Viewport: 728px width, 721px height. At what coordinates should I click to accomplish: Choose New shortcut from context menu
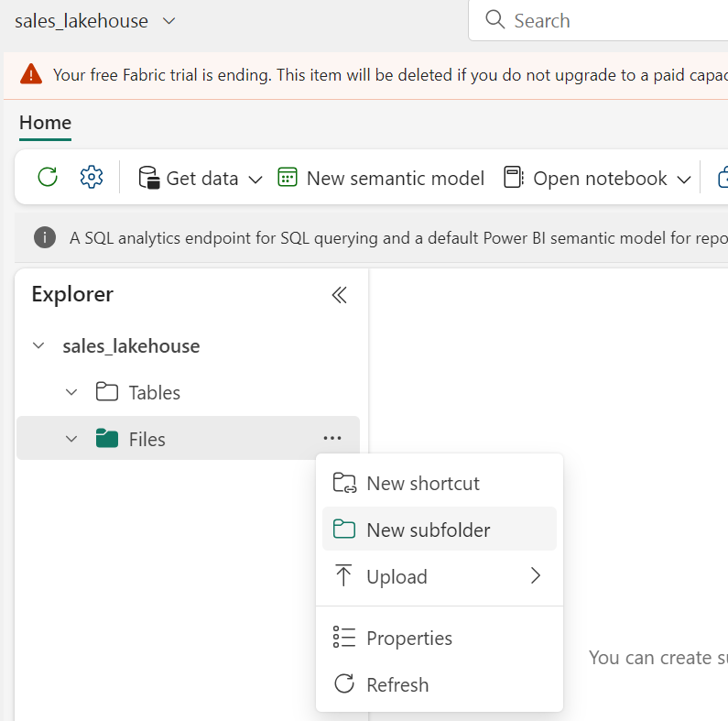click(440, 483)
